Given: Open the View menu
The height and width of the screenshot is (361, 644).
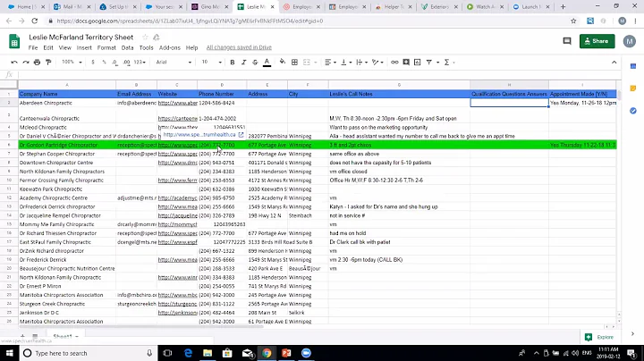Looking at the screenshot, I should pyautogui.click(x=65, y=47).
